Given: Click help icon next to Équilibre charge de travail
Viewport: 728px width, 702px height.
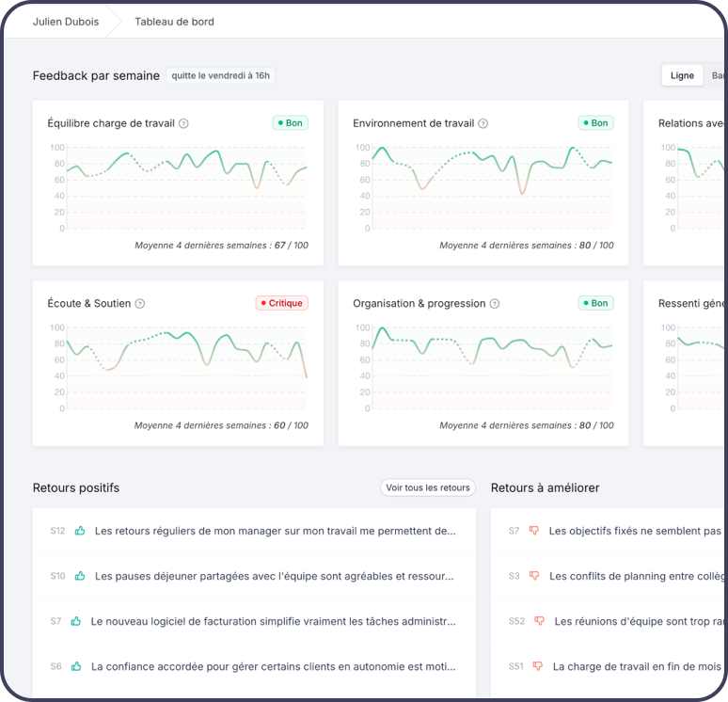Looking at the screenshot, I should [x=183, y=123].
